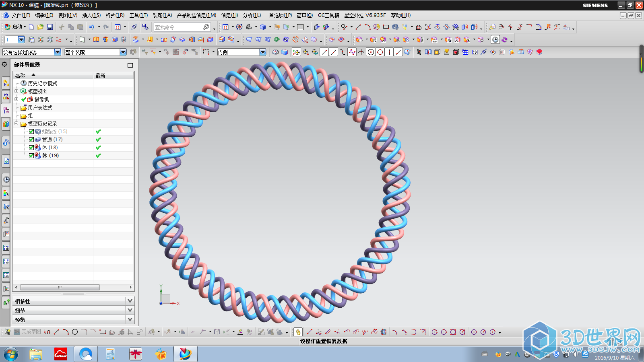
Task: Toggle the midpoint snap option
Action: click(333, 52)
